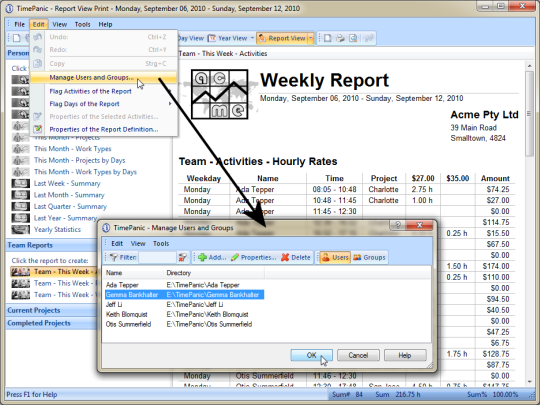Open the dialog's View menu
Screen dimensions: 540x405
138,243
